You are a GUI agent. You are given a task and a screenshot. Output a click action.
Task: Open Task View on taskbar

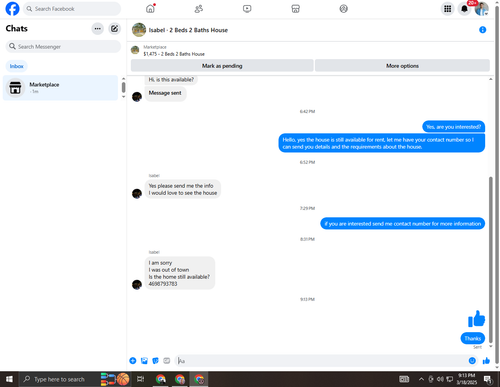[141, 379]
